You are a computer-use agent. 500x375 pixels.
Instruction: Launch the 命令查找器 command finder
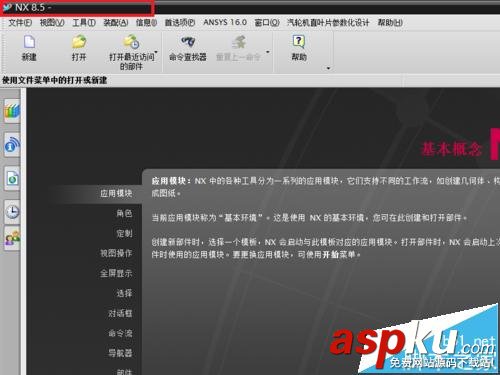click(188, 42)
